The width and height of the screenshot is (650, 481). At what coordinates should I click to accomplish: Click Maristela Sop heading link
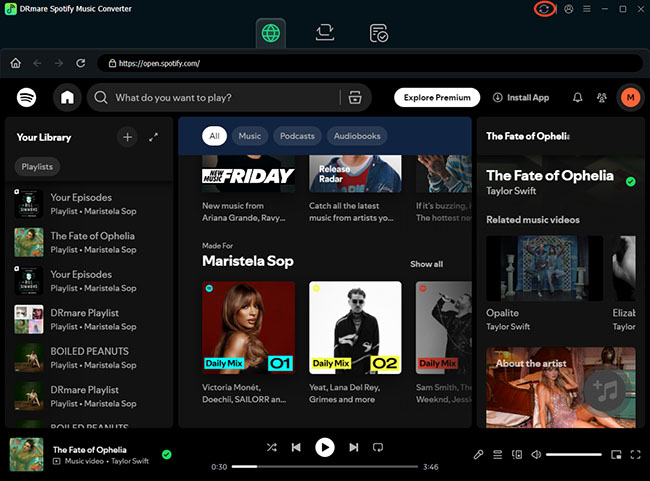(248, 261)
